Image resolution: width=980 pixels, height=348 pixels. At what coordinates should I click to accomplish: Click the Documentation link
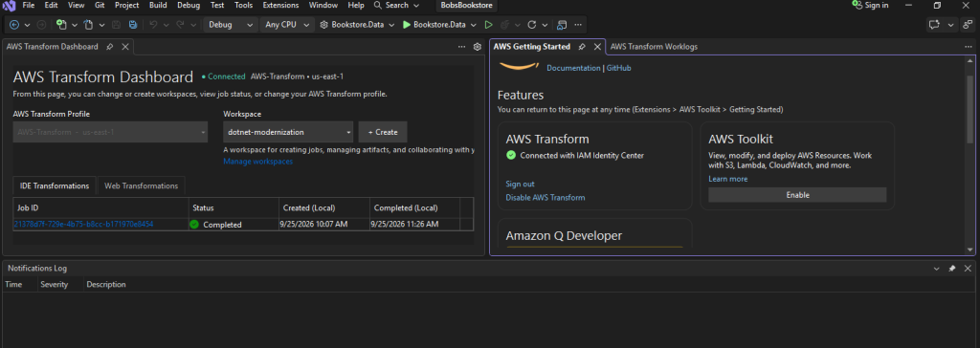pyautogui.click(x=573, y=68)
